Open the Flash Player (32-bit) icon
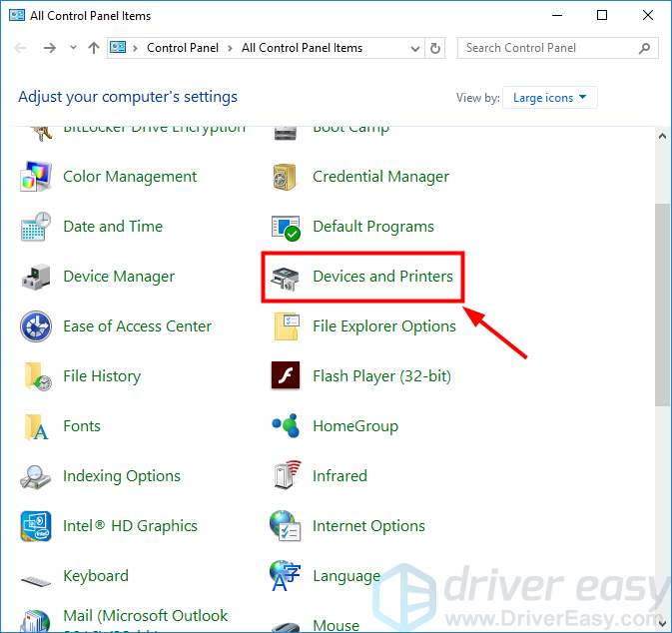This screenshot has height=633, width=672. 286,376
